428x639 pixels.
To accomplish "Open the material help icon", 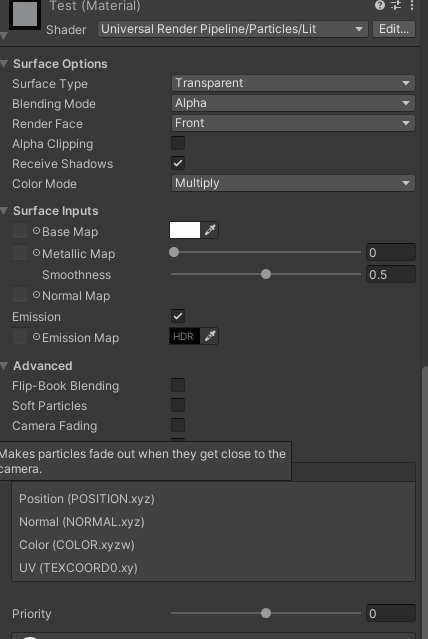I will 379,5.
